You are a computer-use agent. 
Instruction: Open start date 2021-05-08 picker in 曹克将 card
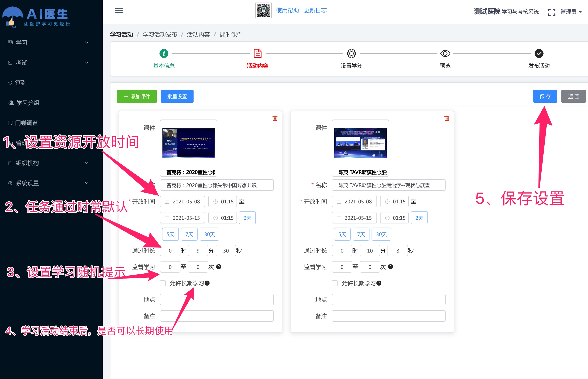tap(182, 202)
